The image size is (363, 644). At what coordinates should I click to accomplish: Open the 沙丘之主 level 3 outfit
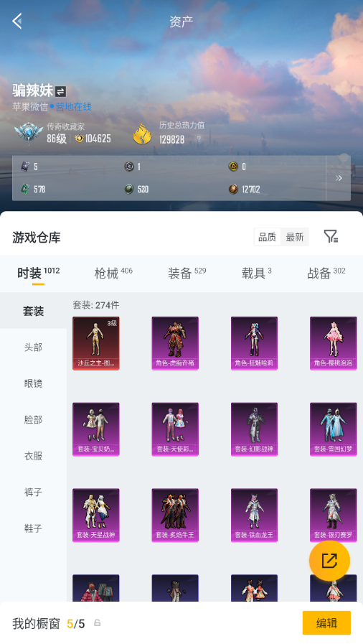(x=96, y=343)
